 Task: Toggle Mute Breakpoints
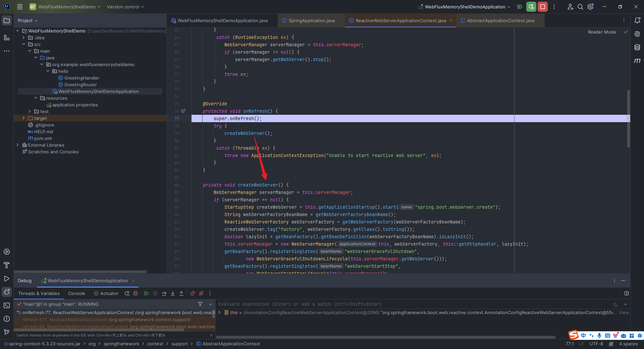pyautogui.click(x=201, y=293)
